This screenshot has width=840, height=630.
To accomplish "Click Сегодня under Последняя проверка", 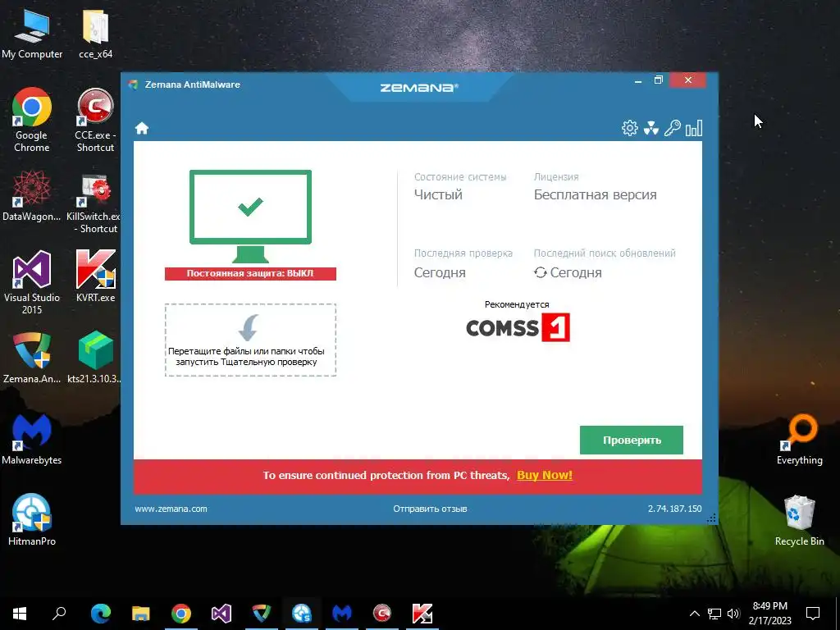I will [x=440, y=272].
